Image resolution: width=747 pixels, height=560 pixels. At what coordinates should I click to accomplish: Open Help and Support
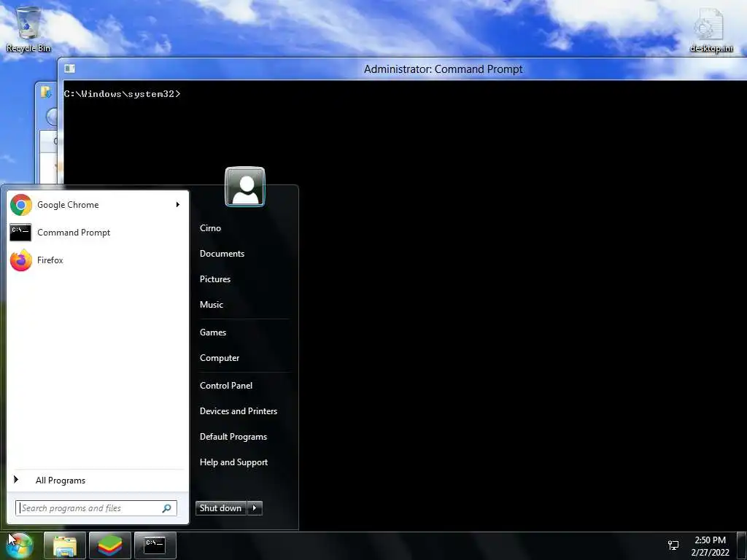(x=234, y=462)
